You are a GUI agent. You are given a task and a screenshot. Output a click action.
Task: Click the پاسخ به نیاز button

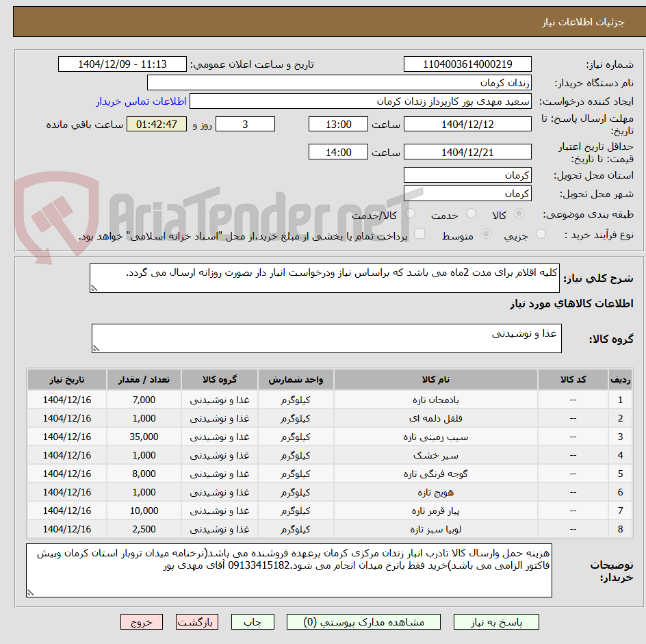[496, 621]
